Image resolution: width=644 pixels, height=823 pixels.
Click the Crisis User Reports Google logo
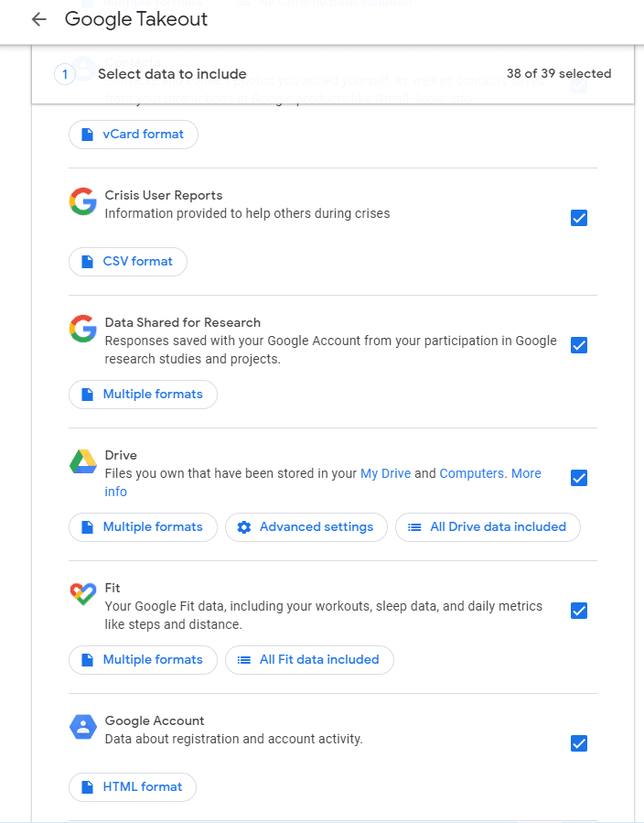point(83,201)
